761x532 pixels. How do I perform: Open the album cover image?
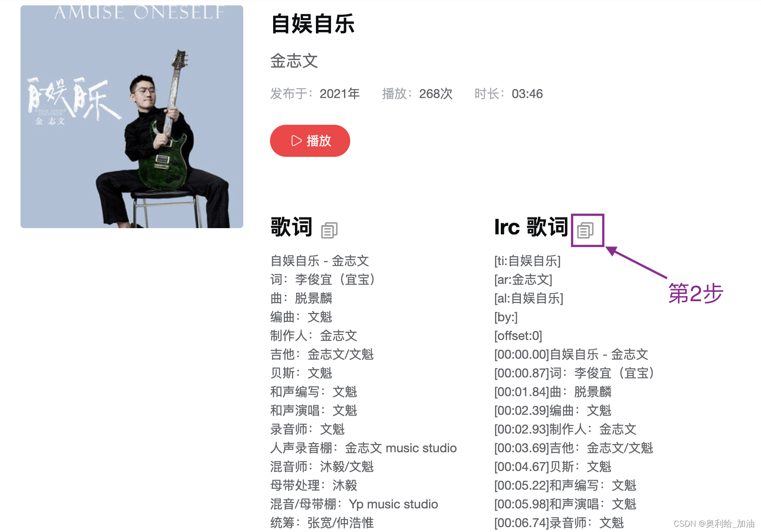point(132,117)
